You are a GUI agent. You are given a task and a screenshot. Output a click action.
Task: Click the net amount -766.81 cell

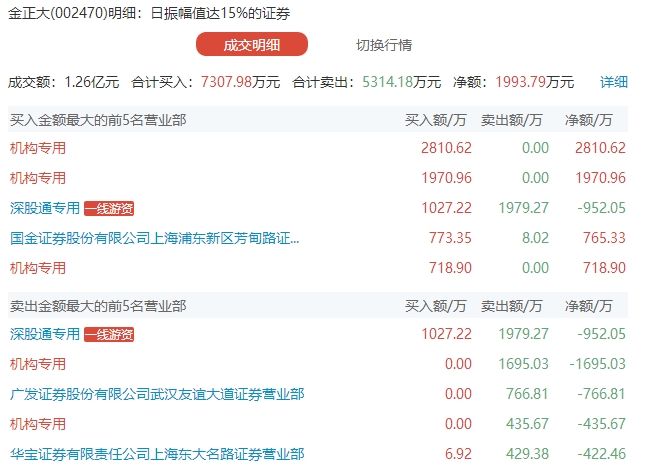tap(601, 394)
